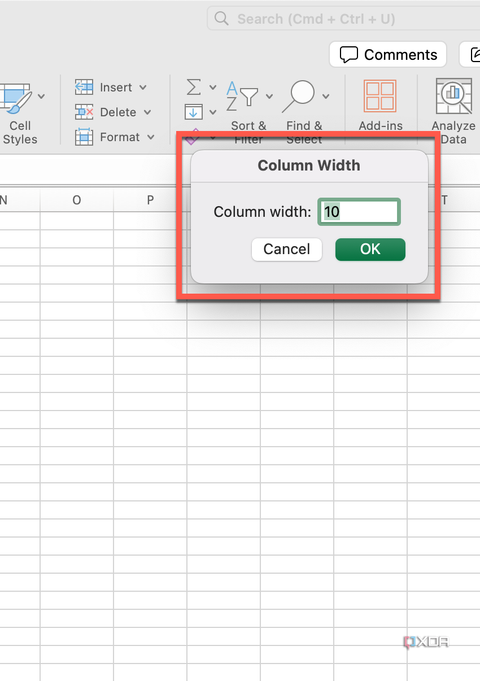Click Cancel in the Column Width dialog
This screenshot has height=681, width=480.
[287, 249]
